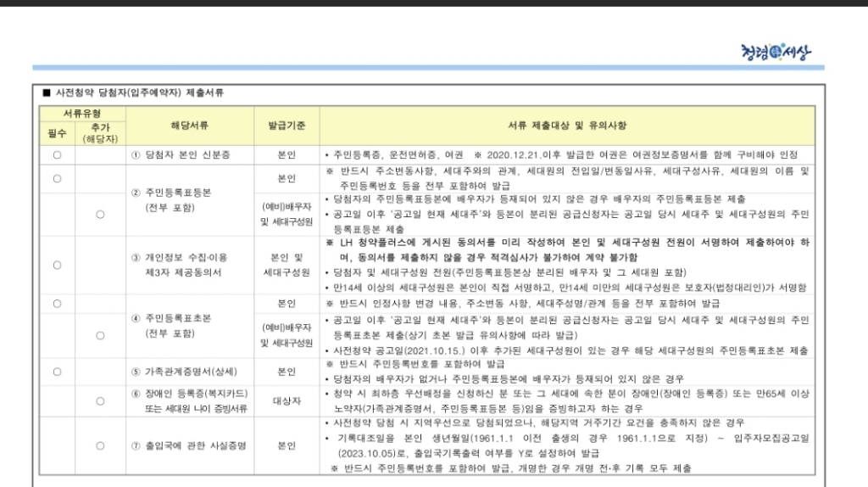The width and height of the screenshot is (868, 487).
Task: Select required circle for 주민등록표초본 본인 row
Action: (57, 303)
